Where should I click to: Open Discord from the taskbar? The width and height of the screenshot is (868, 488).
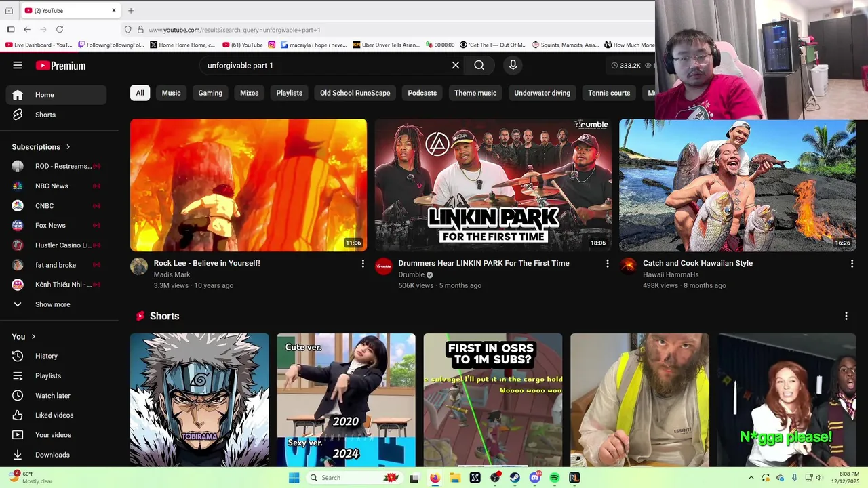pos(534,478)
